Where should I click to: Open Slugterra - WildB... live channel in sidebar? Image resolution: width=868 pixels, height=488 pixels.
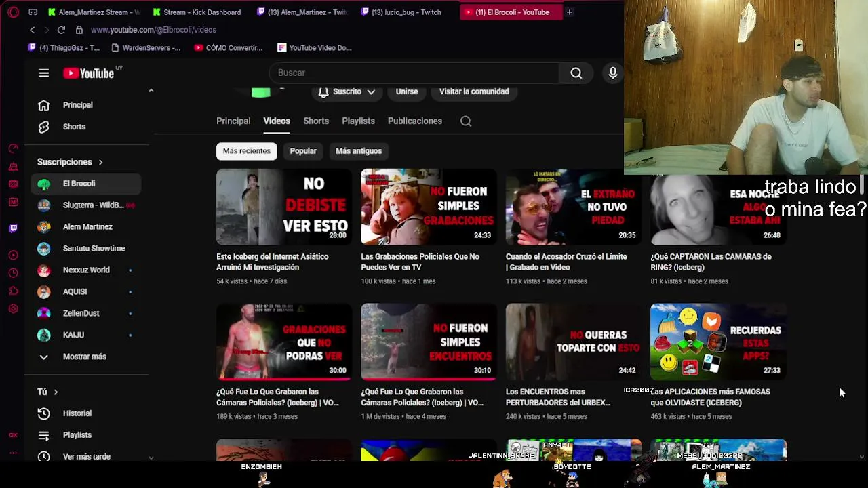[85, 205]
